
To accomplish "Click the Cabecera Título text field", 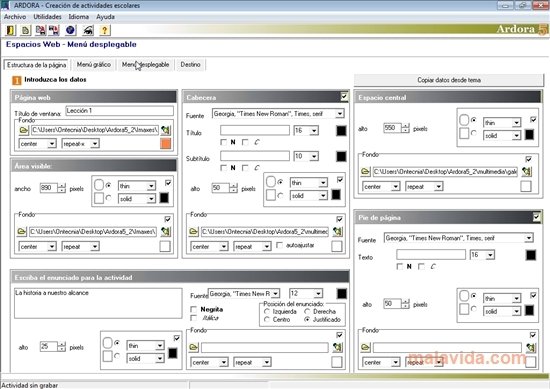I will (x=255, y=130).
